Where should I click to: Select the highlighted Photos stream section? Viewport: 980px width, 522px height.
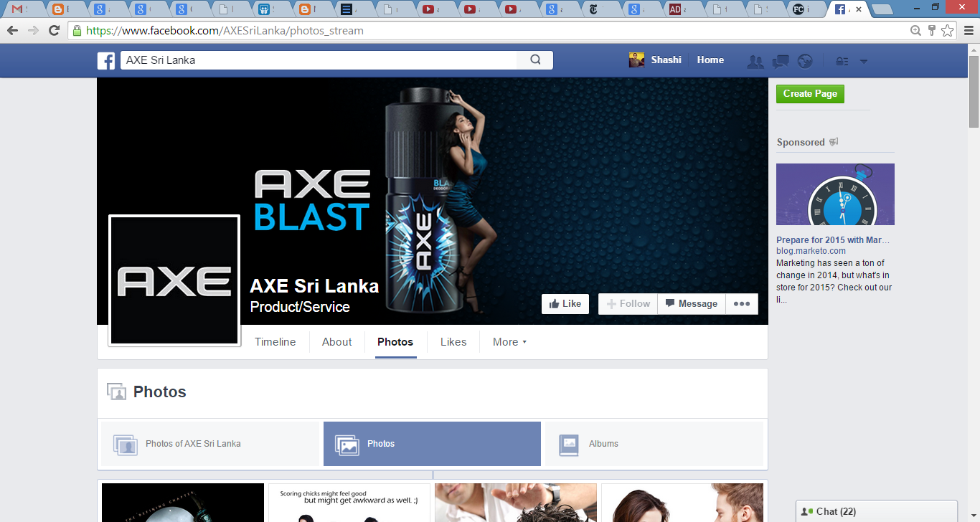tap(432, 444)
